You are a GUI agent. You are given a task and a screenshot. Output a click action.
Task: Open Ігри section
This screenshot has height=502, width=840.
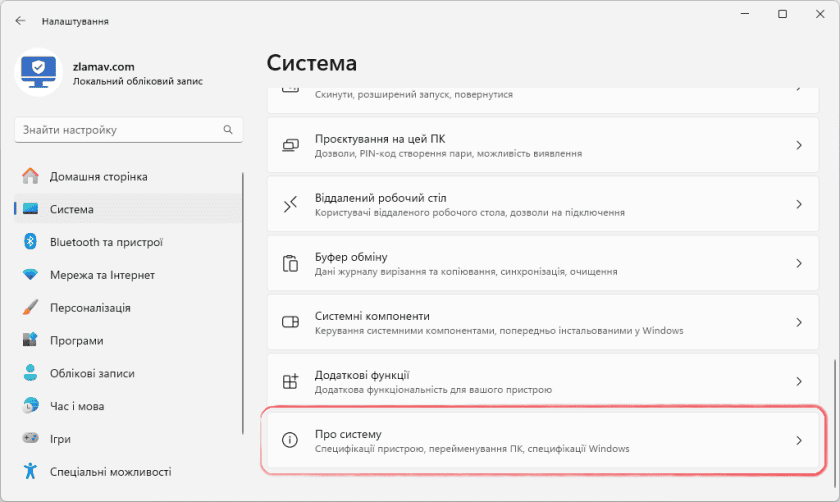point(128,438)
